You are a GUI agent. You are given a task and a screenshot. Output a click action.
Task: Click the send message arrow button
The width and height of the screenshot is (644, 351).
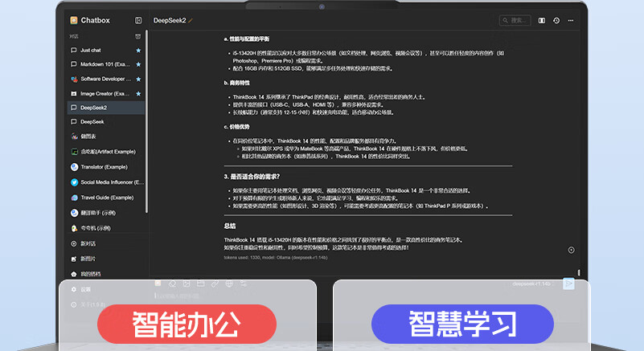pos(569,284)
